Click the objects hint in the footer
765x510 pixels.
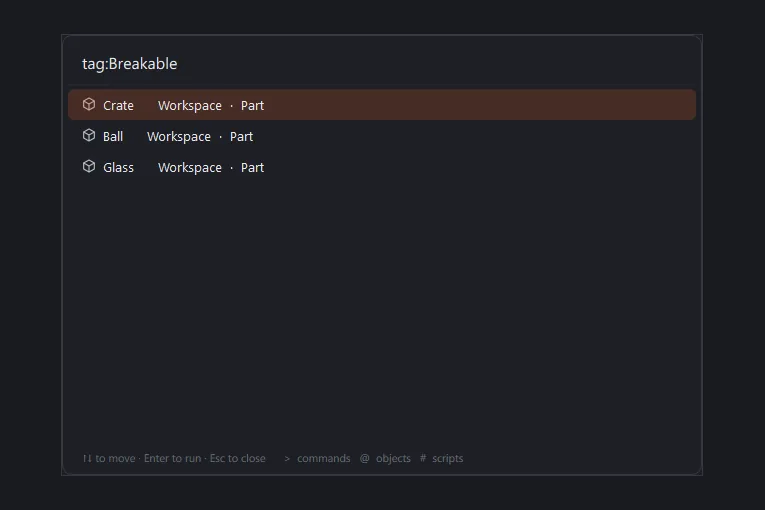(x=385, y=458)
